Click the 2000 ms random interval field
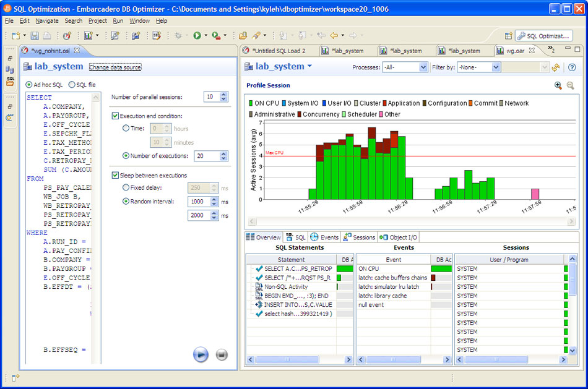 coord(199,215)
